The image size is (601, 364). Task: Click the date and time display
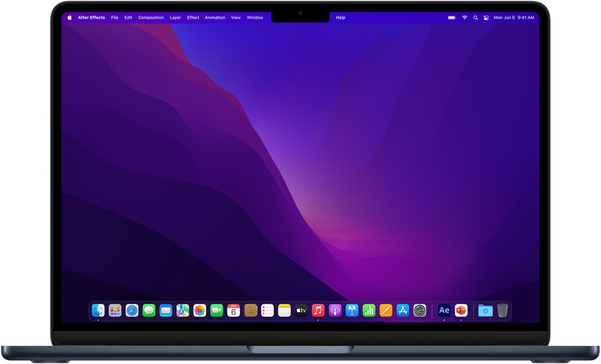pos(514,17)
